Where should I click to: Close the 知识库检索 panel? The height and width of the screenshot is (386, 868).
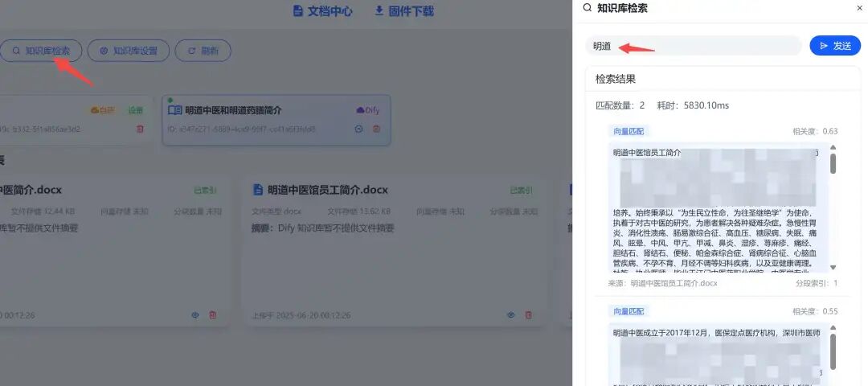pos(860,8)
